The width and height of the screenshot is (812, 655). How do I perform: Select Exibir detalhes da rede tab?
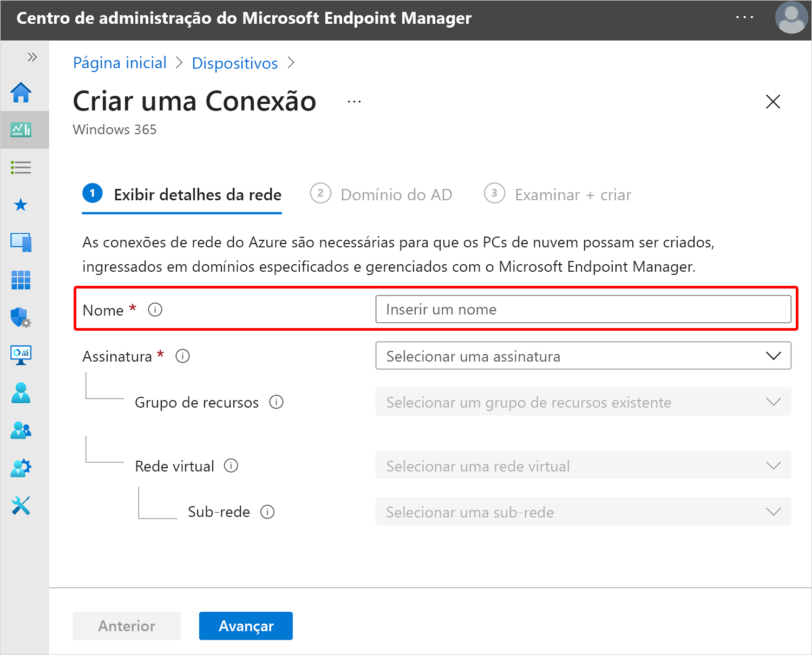point(182,194)
